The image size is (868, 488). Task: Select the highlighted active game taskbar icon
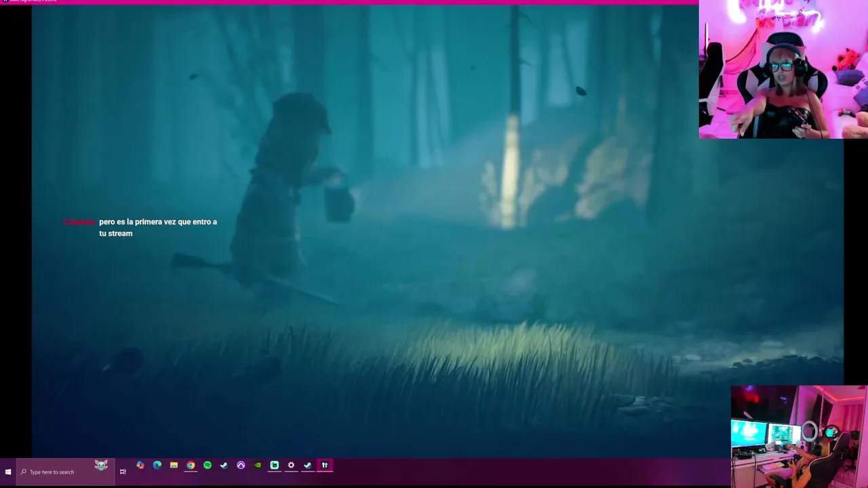click(x=325, y=466)
